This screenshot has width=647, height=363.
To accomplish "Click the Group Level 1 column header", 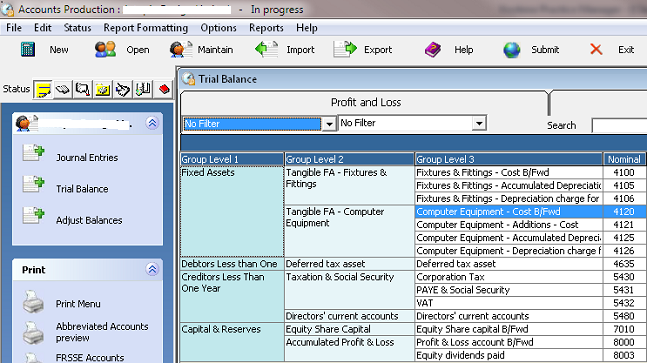I will (232, 159).
